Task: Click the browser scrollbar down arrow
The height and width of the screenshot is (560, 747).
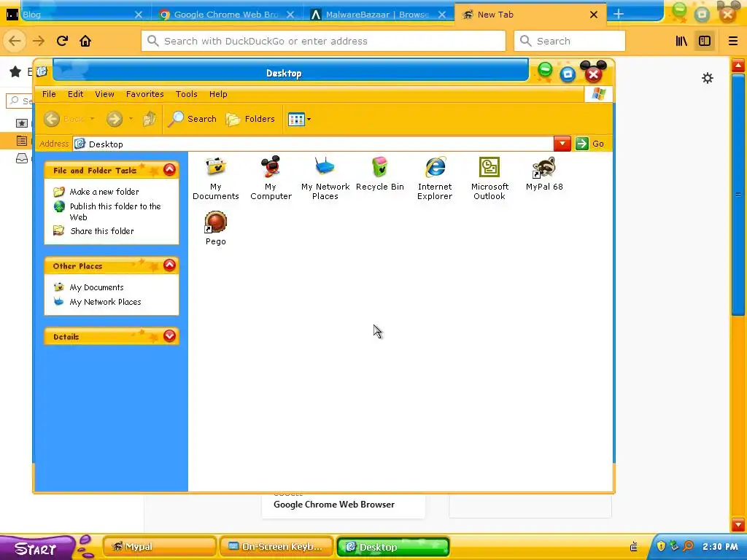Action: 738,525
